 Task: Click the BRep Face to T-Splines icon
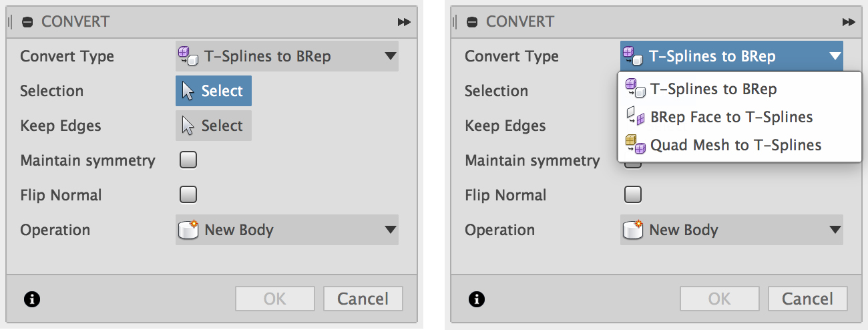point(635,118)
